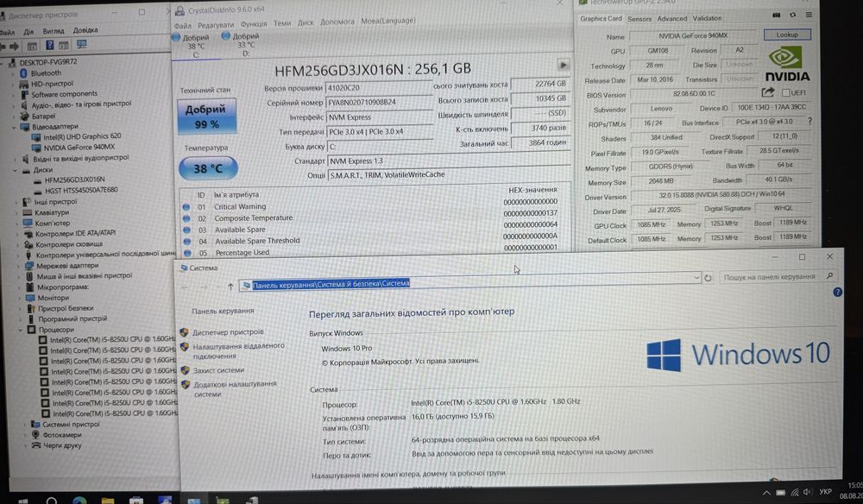Viewport: 863px width, 504px height.
Task: Toggle the UEFI checkbox in GPU-Z
Action: pyautogui.click(x=785, y=92)
